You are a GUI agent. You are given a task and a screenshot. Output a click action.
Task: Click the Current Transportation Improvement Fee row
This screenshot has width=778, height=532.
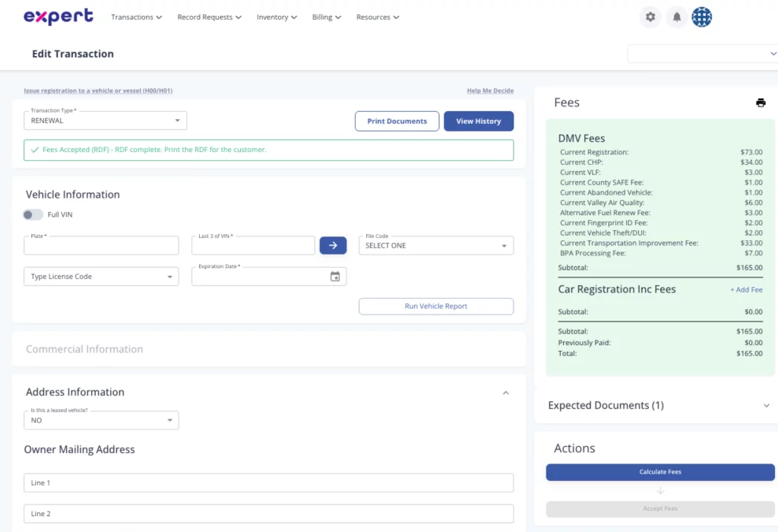661,243
